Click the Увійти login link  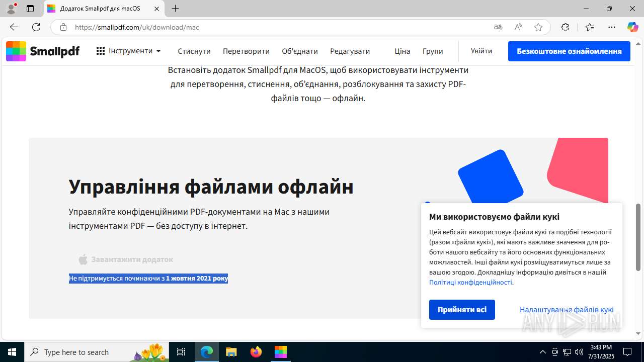click(x=481, y=51)
